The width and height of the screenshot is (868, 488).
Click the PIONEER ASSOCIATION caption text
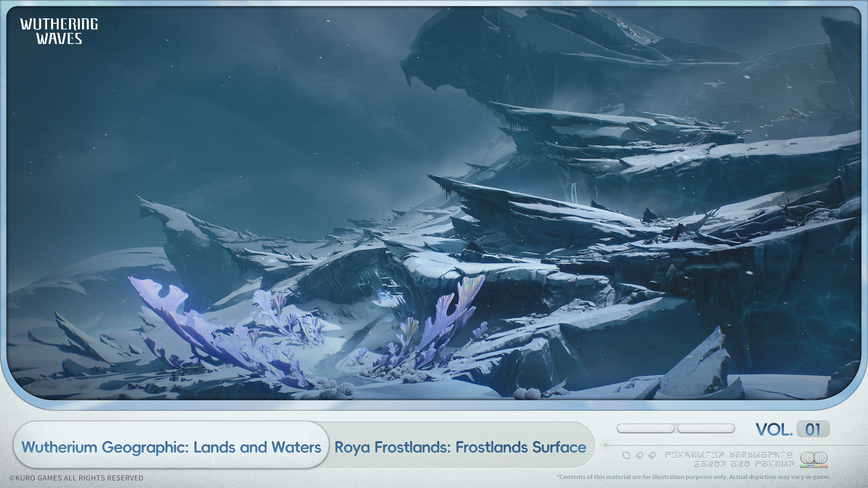coord(814,467)
